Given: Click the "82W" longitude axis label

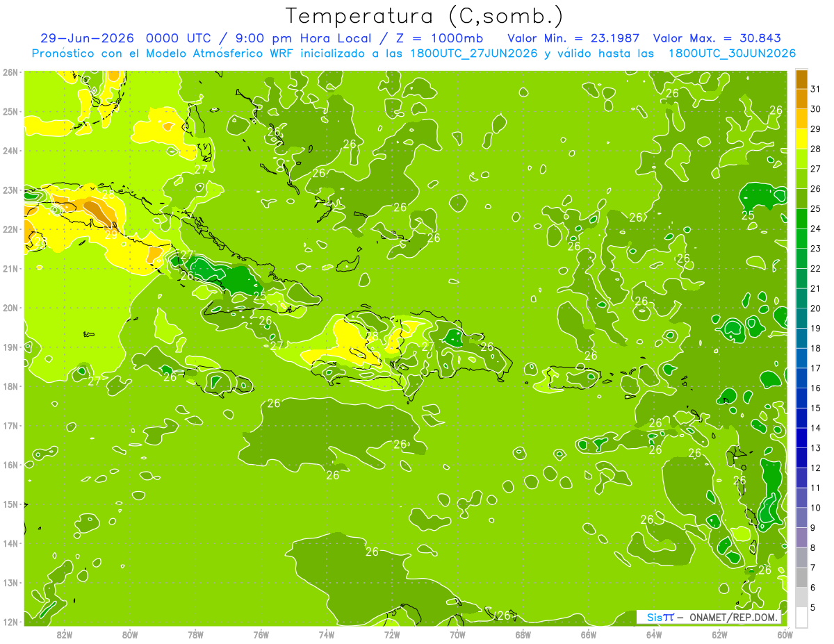Looking at the screenshot, I should 65,634.
